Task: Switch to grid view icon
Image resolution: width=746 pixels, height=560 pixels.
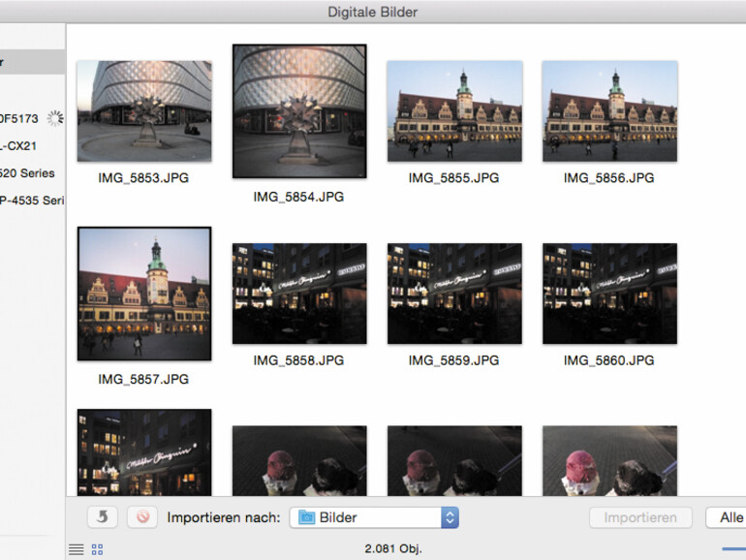Action: pyautogui.click(x=97, y=549)
